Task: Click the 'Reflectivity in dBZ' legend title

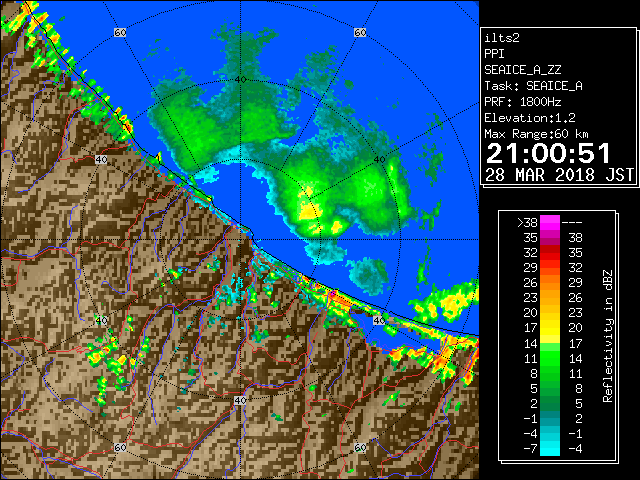Action: tap(607, 336)
